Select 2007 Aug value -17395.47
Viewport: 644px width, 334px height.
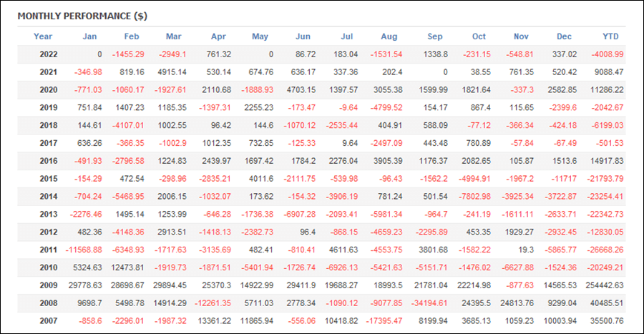point(384,321)
